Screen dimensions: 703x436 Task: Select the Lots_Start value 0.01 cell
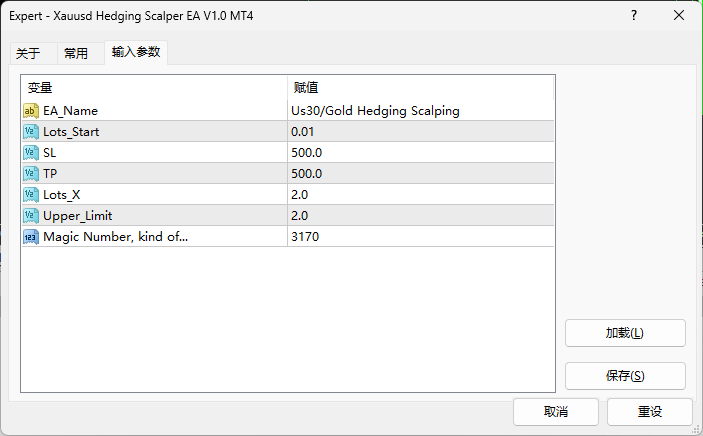pos(420,132)
